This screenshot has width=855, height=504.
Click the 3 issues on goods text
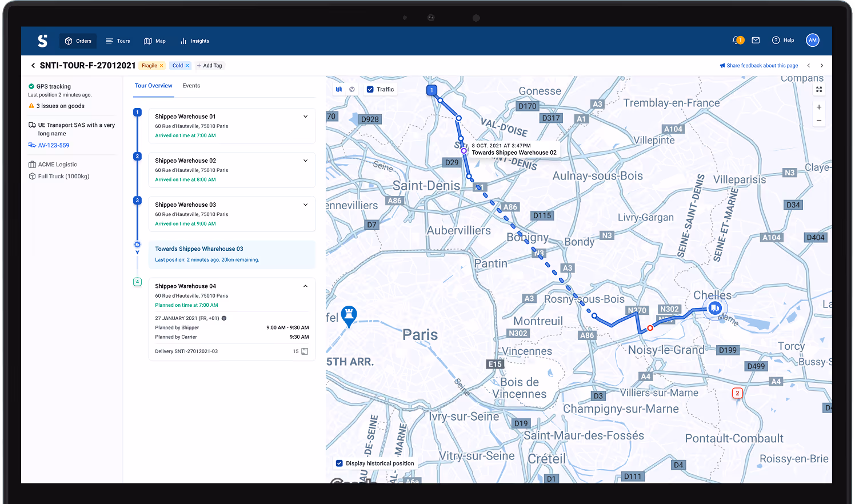61,106
